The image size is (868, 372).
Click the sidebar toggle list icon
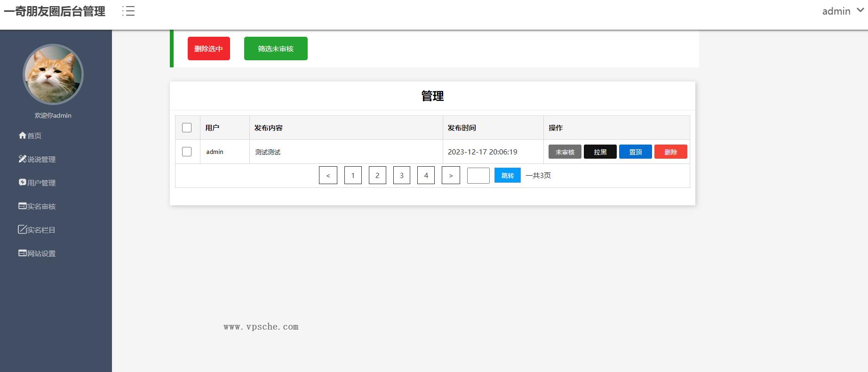(128, 11)
